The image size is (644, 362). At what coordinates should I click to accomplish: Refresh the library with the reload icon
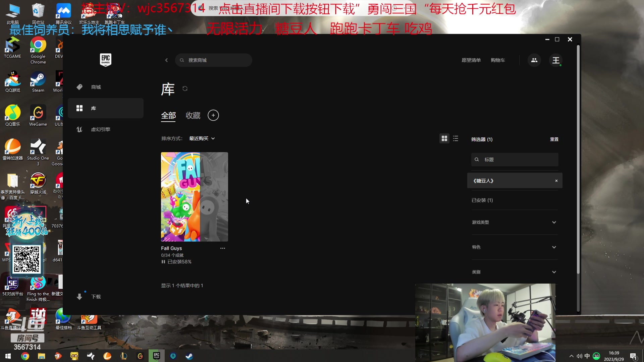tap(185, 88)
